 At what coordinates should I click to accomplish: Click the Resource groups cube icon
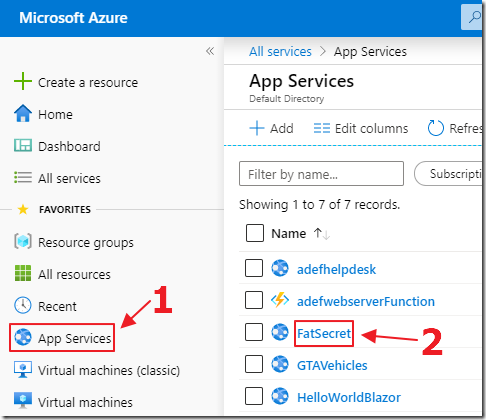(x=23, y=241)
